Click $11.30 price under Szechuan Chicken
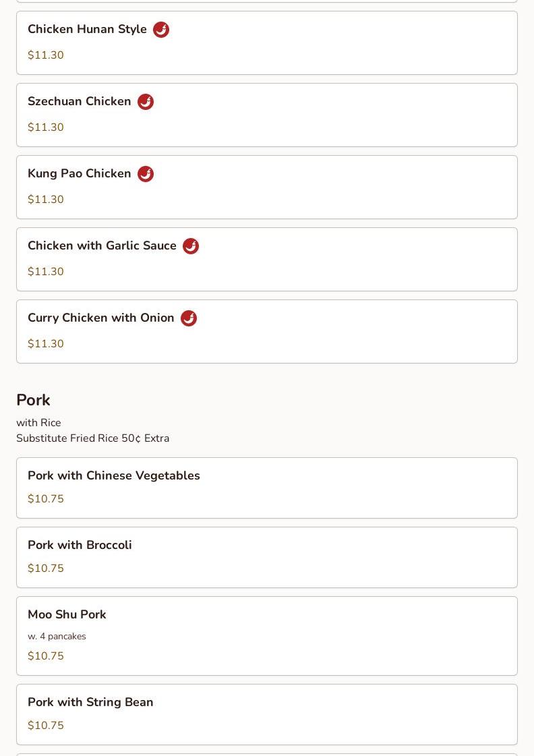This screenshot has height=756, width=534. tap(46, 127)
